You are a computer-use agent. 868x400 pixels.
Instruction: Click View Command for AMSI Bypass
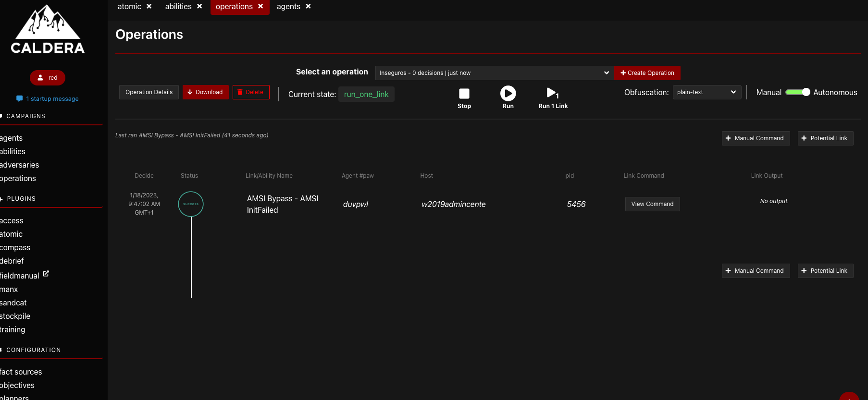[652, 204]
